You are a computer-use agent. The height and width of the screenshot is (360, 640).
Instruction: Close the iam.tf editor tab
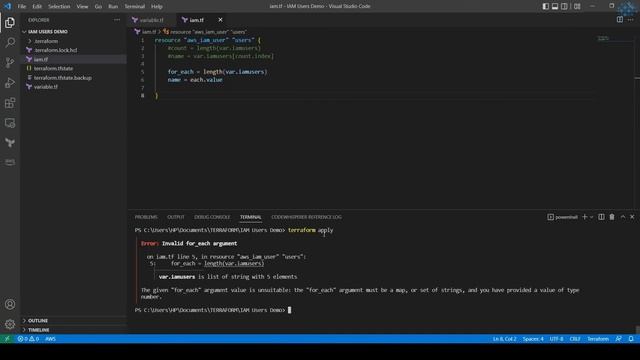point(220,20)
